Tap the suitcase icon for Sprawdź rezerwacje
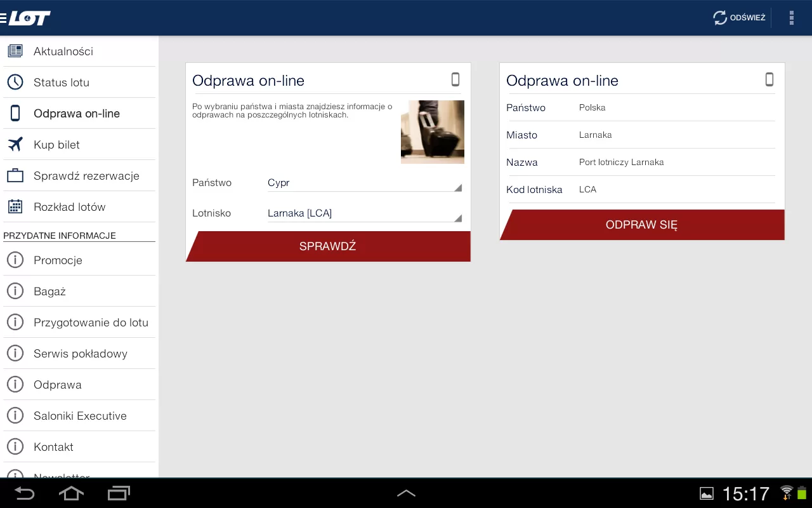Screen dimensions: 812x508 pyautogui.click(x=15, y=176)
